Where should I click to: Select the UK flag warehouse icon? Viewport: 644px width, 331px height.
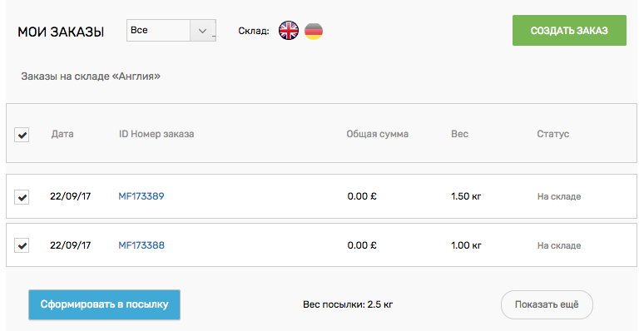coord(289,31)
